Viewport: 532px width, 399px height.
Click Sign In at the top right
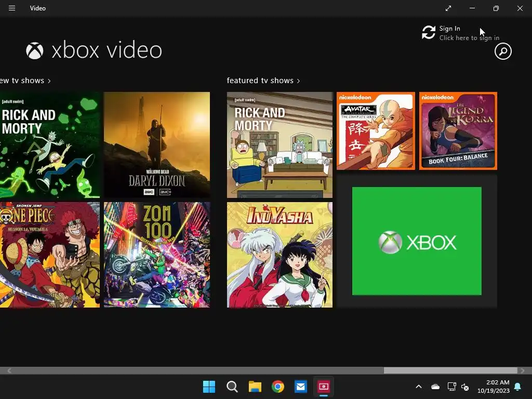449,29
